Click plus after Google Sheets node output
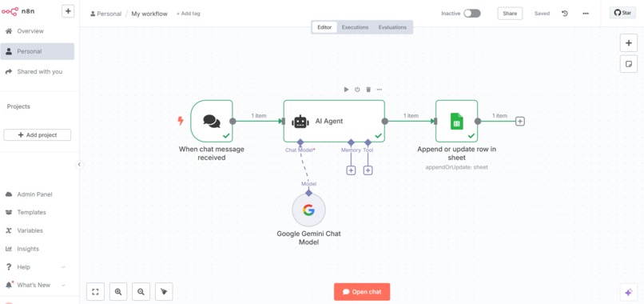The width and height of the screenshot is (644, 304). click(x=520, y=122)
